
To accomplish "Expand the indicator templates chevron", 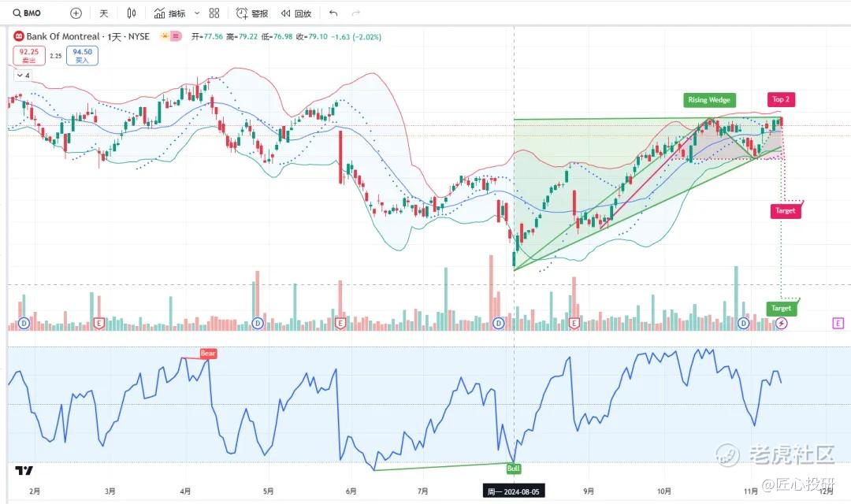I will pyautogui.click(x=197, y=13).
